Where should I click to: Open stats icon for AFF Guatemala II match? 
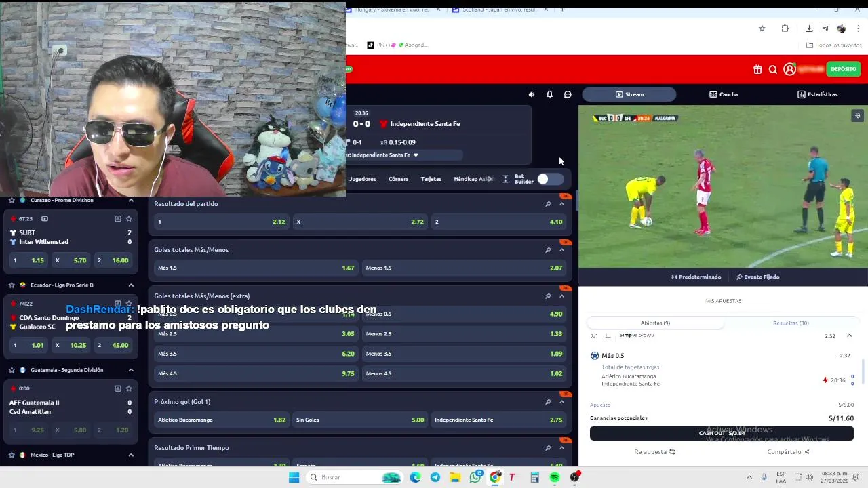point(117,388)
